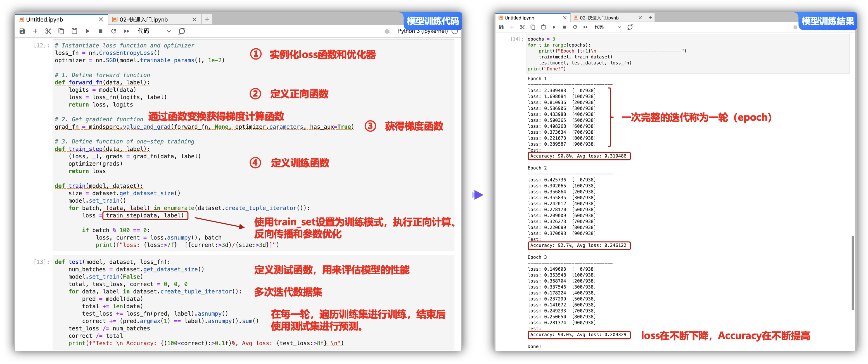Switch to 02-快速入门.ipynb tab in left window
Viewport: 868px width, 364px height.
pyautogui.click(x=144, y=20)
